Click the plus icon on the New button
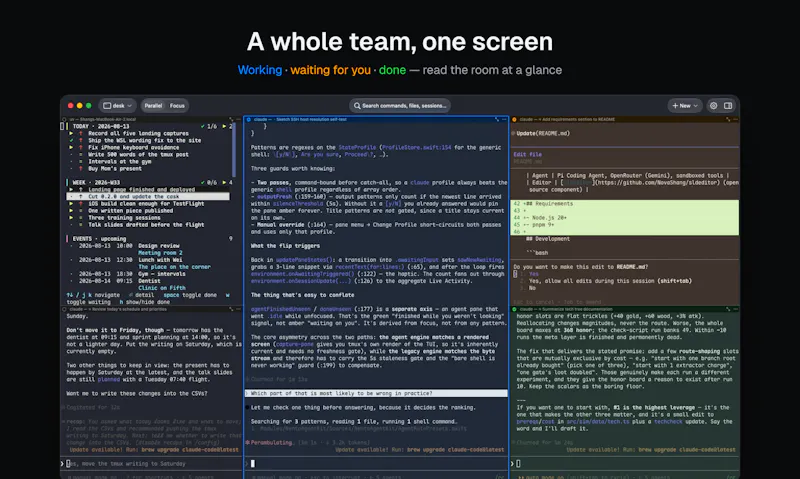 coord(675,106)
